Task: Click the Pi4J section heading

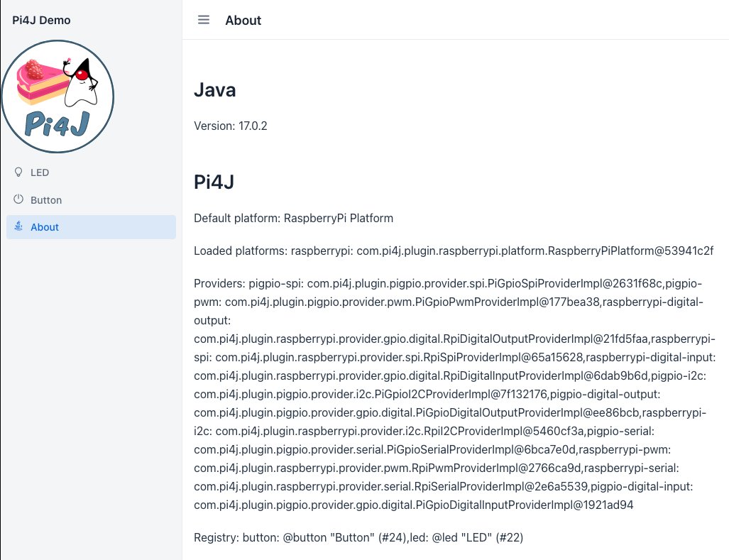Action: tap(214, 182)
